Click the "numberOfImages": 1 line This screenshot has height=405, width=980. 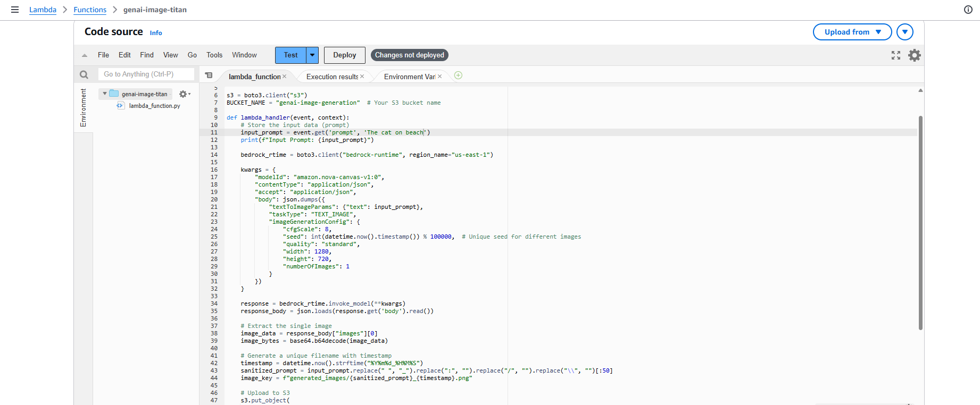pos(316,266)
